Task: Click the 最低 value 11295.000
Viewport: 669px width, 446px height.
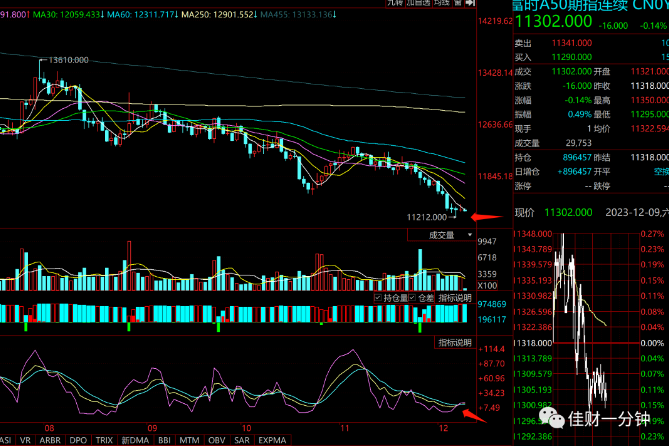Action: [x=650, y=114]
